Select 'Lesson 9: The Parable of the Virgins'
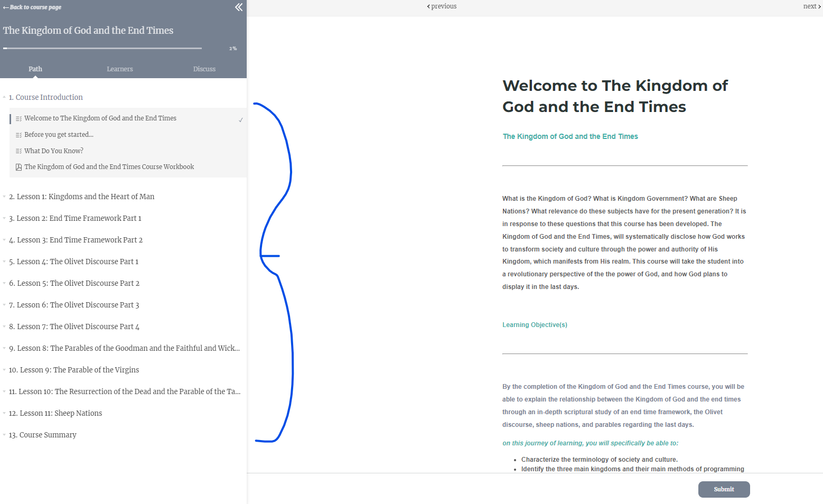Screen dimensions: 823x504 pos(74,370)
